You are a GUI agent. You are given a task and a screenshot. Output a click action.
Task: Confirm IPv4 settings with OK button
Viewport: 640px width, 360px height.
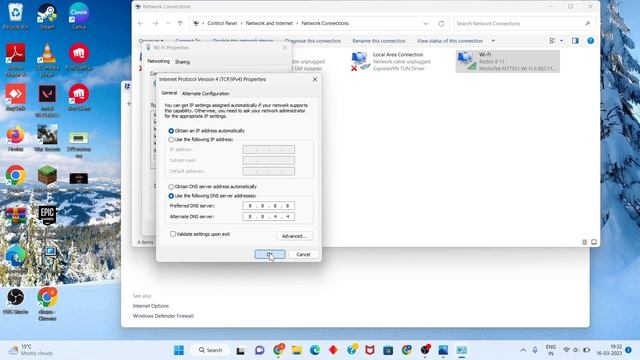270,254
